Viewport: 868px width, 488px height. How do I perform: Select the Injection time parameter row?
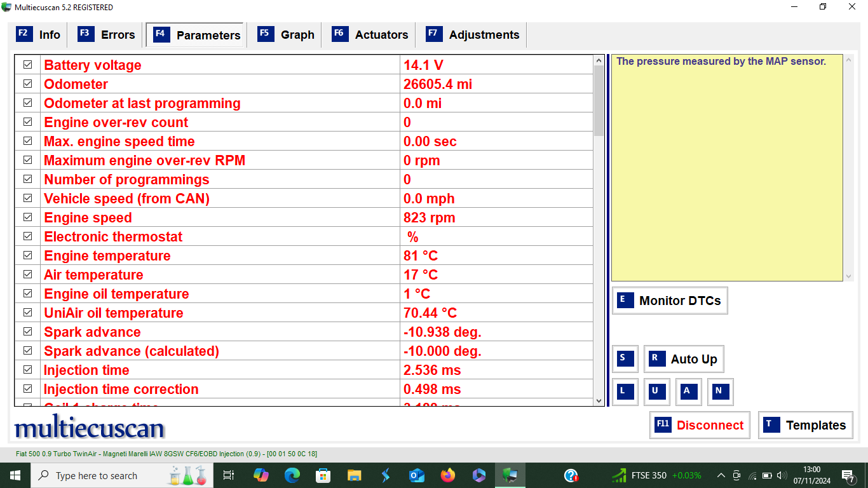pos(304,370)
